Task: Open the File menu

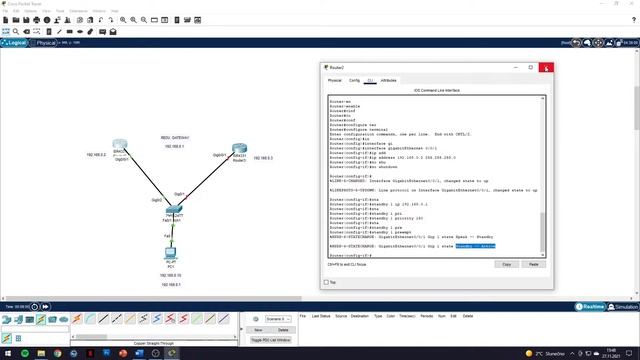Action: point(5,11)
